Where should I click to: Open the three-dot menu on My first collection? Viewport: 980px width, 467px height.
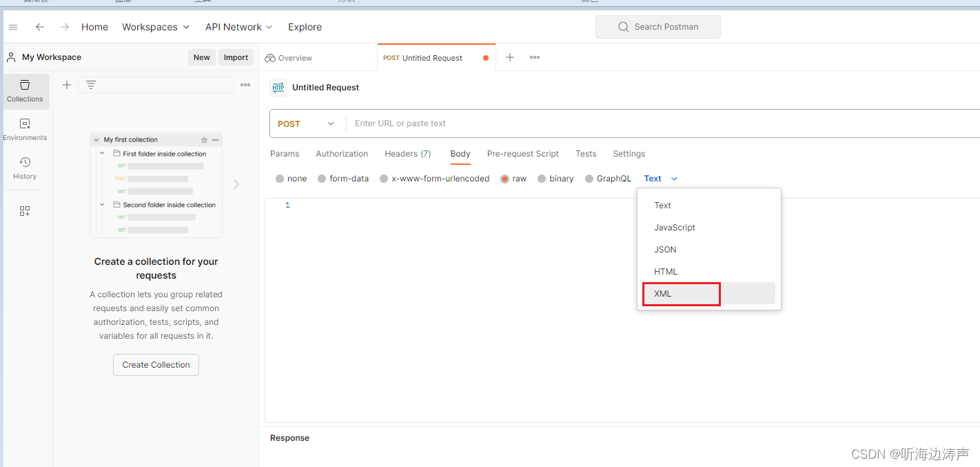(x=216, y=139)
